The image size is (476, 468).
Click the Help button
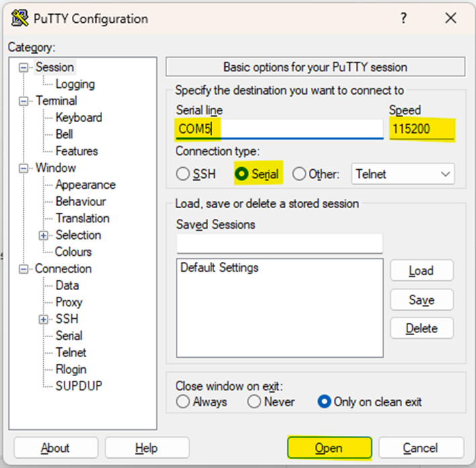coord(147,448)
